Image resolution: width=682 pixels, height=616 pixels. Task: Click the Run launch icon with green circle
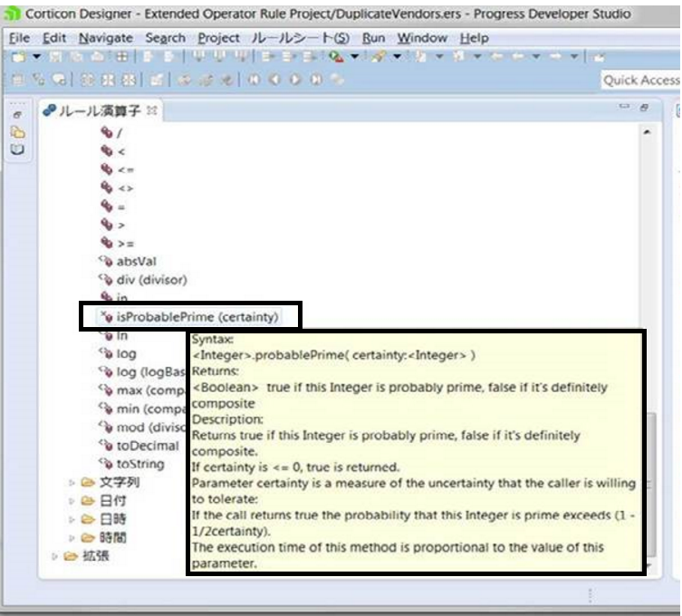pyautogui.click(x=336, y=56)
